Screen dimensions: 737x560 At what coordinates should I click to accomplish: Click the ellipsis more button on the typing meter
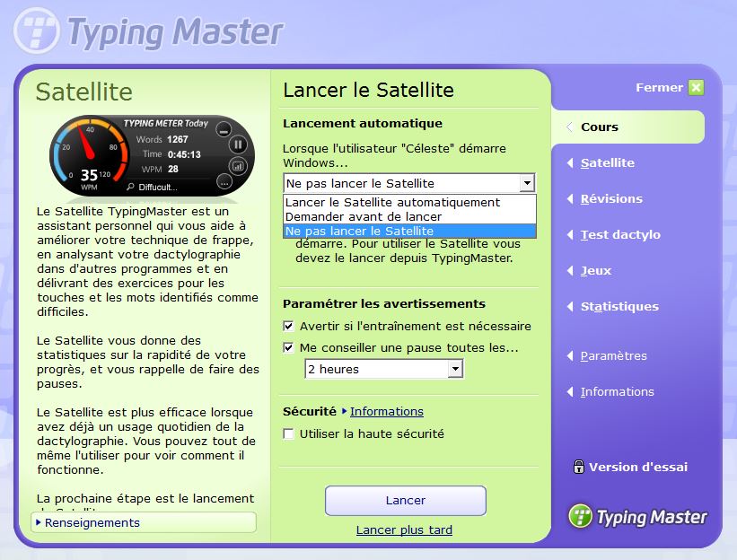pos(224,182)
